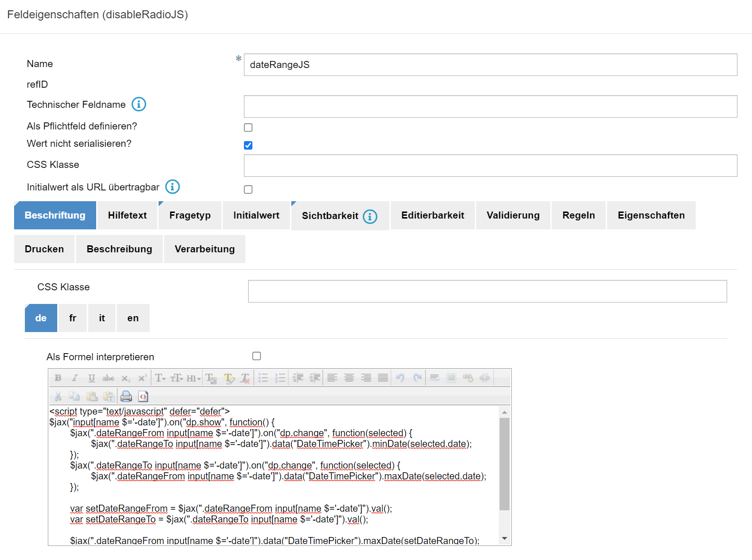The width and height of the screenshot is (752, 560).
Task: Open the font size dropdown
Action: pos(177,378)
